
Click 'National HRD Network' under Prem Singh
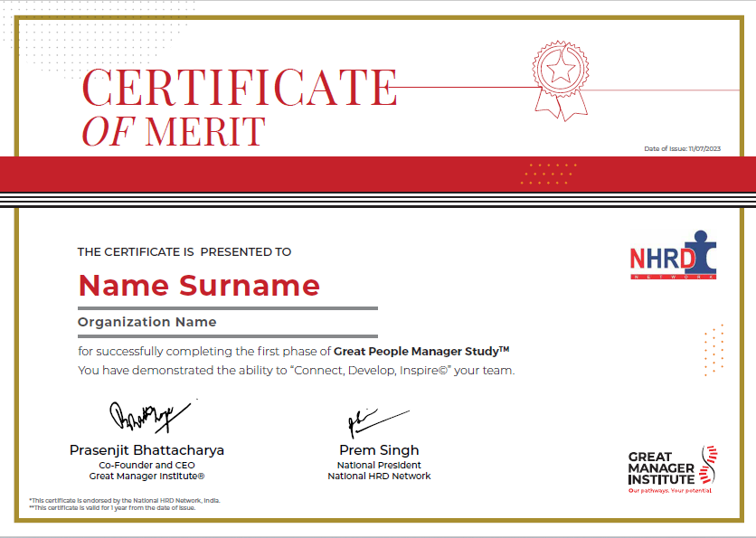pos(379,477)
